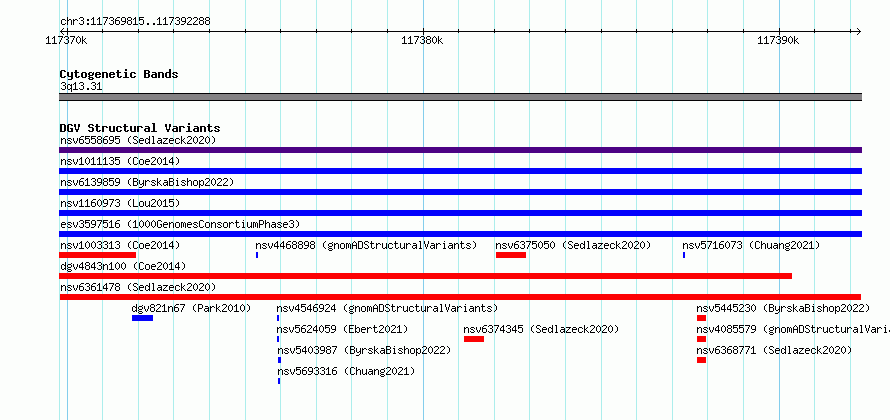Click the ruler's right arrowhead
The image size is (890, 420).
(858, 31)
